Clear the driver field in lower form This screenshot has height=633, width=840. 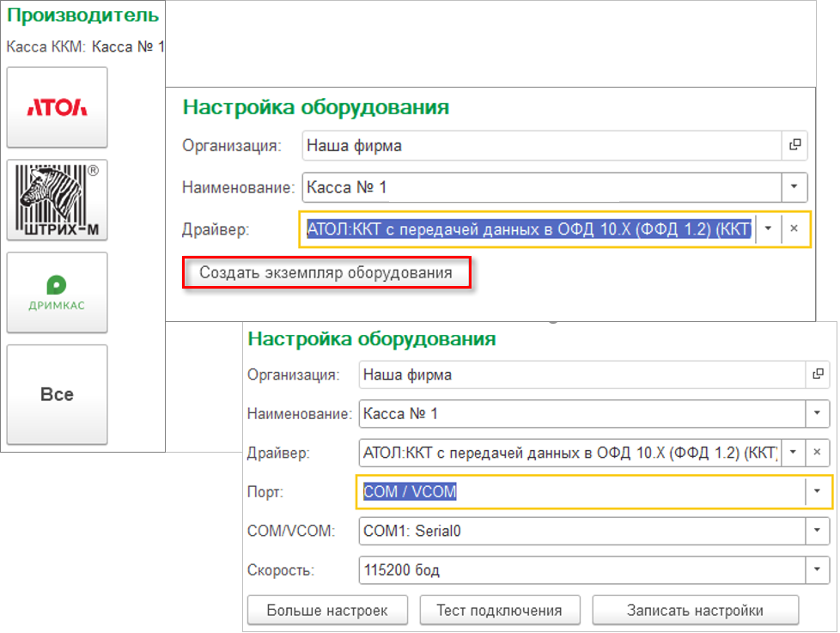pyautogui.click(x=817, y=452)
